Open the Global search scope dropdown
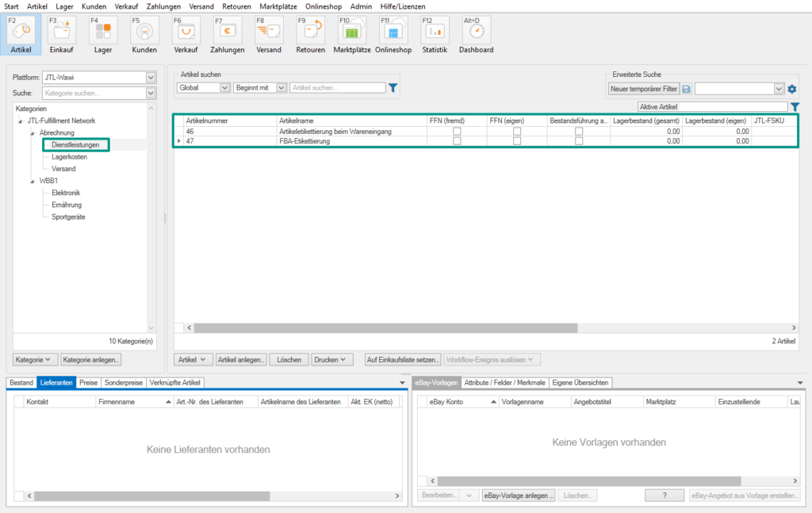 click(225, 88)
